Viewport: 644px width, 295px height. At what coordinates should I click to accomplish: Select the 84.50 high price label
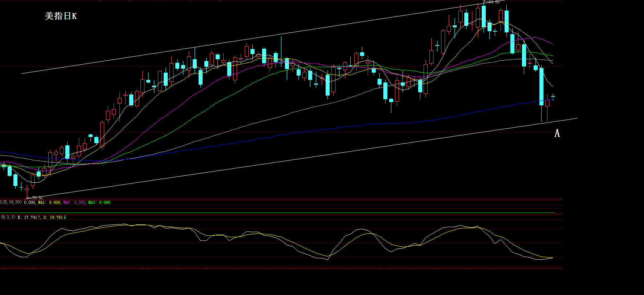(494, 2)
